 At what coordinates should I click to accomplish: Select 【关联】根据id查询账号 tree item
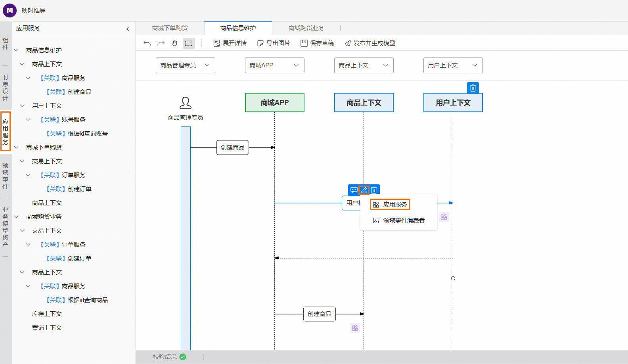pos(77,134)
